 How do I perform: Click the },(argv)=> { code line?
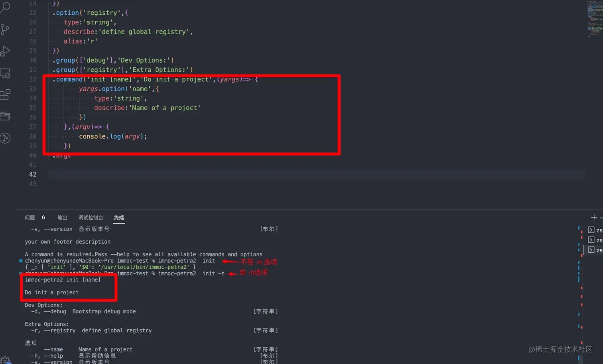87,127
